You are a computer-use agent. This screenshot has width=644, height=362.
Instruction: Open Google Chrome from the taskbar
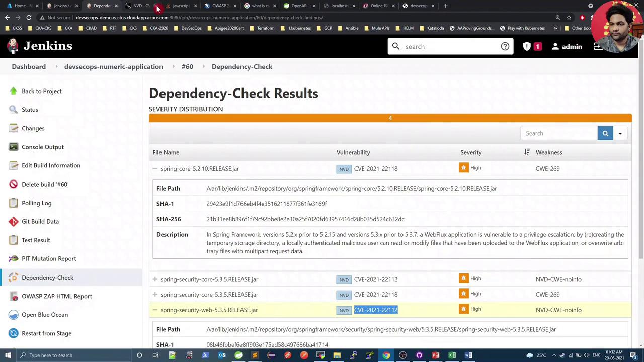(x=386, y=355)
